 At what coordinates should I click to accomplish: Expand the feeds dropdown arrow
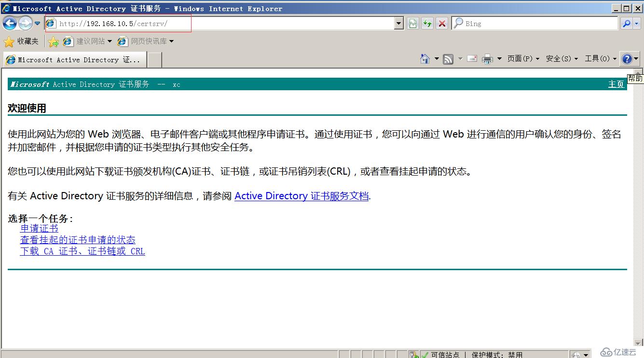[x=460, y=59]
